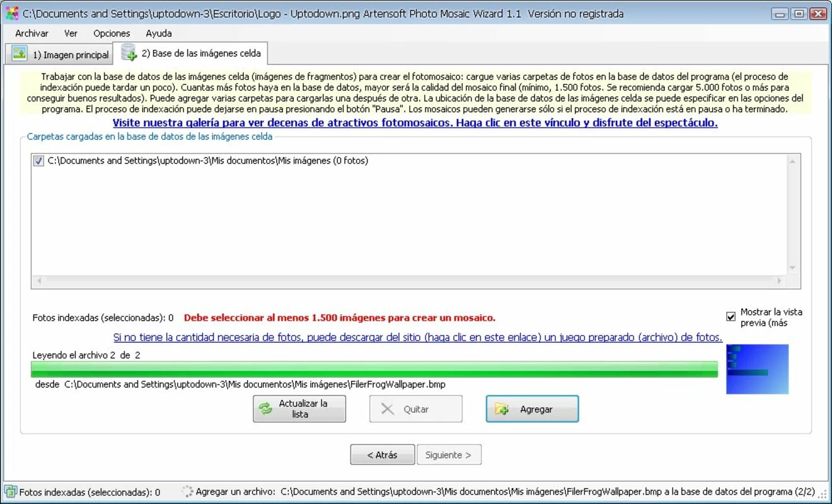832x504 pixels.
Task: Click the X icon on the Quitar button
Action: (388, 409)
